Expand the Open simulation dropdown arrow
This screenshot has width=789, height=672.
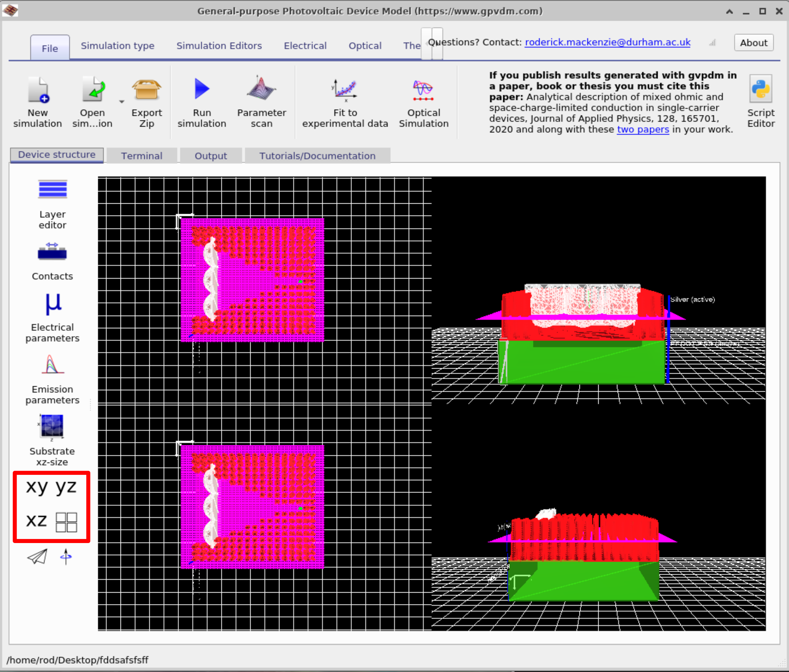point(122,102)
